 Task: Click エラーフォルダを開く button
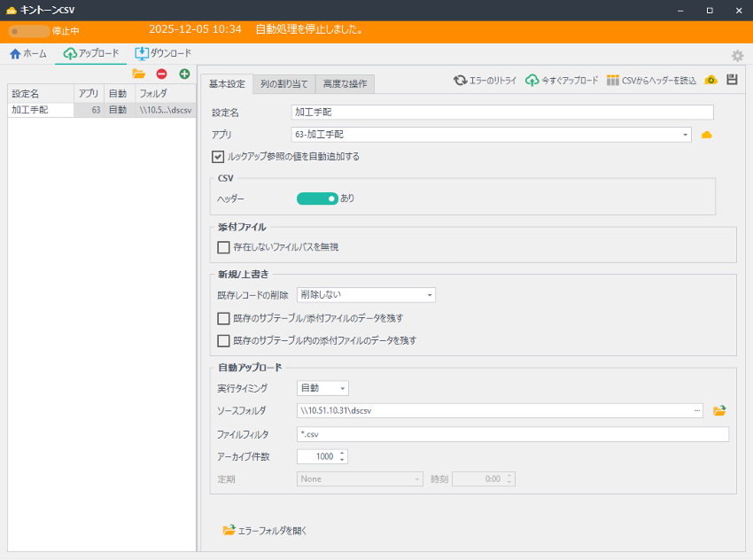pyautogui.click(x=265, y=531)
